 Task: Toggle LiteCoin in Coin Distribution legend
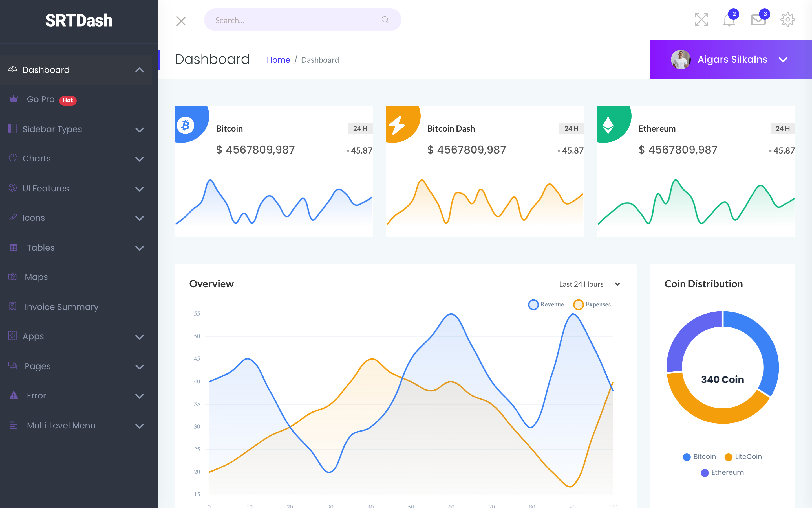[x=743, y=457]
